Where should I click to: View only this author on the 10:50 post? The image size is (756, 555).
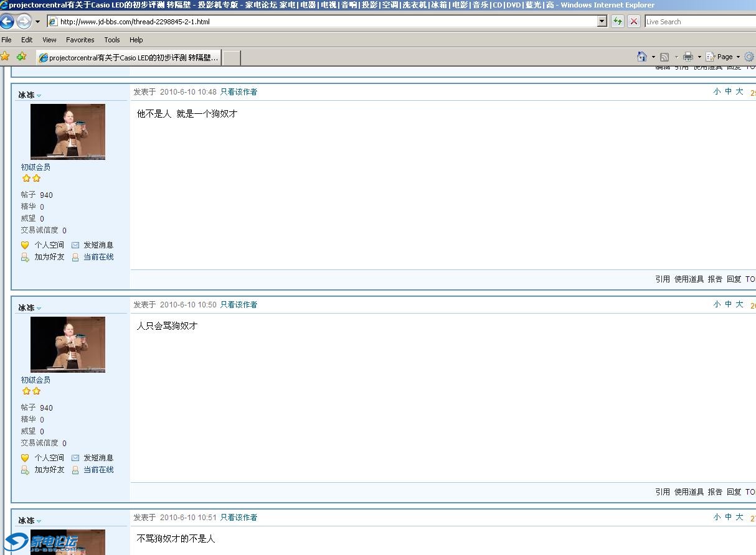(239, 305)
